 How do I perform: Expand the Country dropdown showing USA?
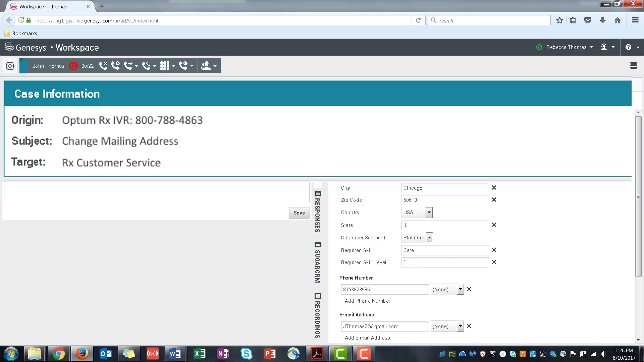point(429,213)
